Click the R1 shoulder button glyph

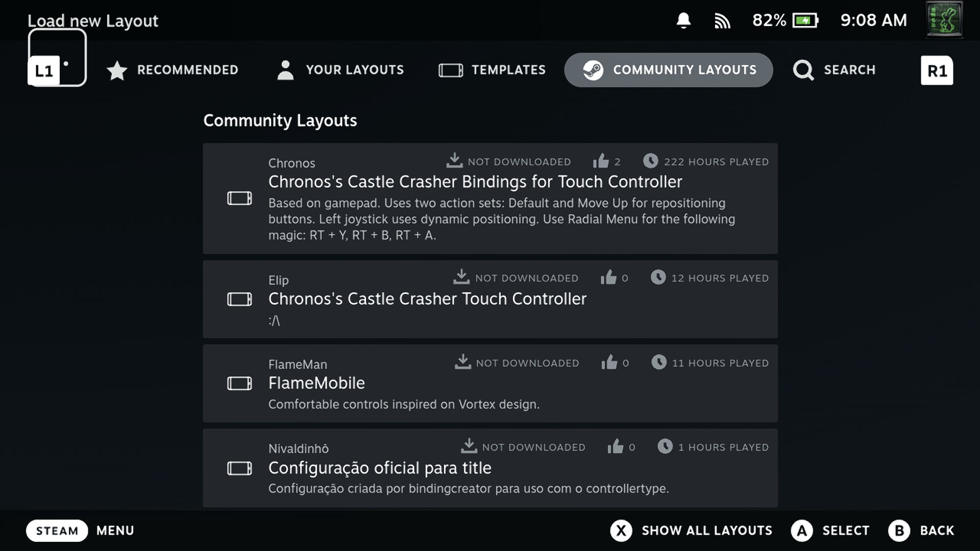coord(937,70)
